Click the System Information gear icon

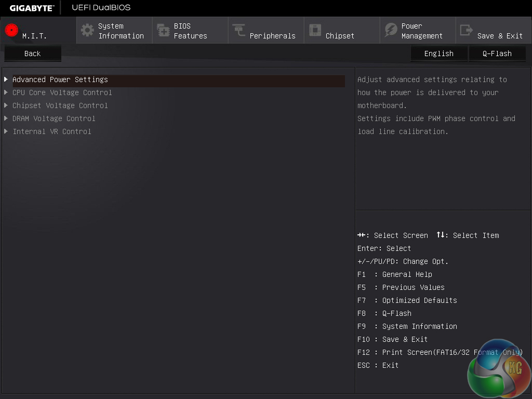87,30
